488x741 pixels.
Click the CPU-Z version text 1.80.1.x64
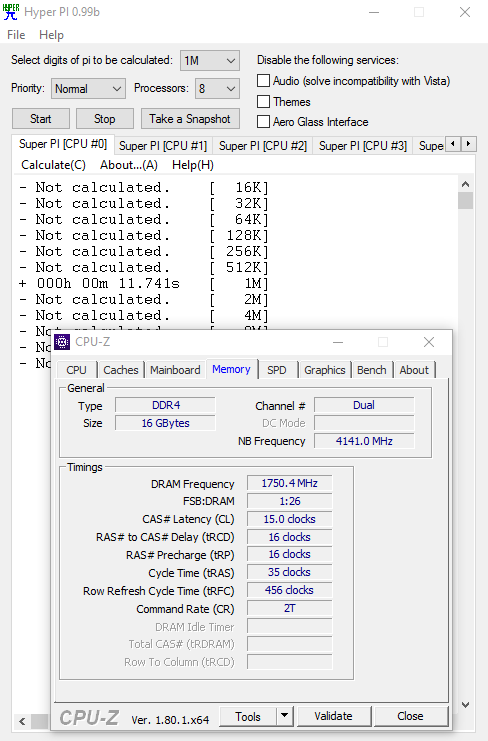click(170, 720)
